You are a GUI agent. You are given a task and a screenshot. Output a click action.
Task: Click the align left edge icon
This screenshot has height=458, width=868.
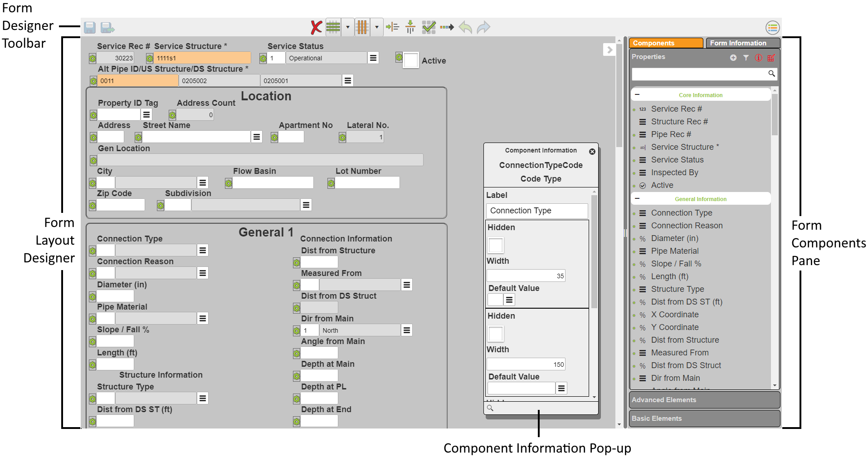(x=392, y=27)
